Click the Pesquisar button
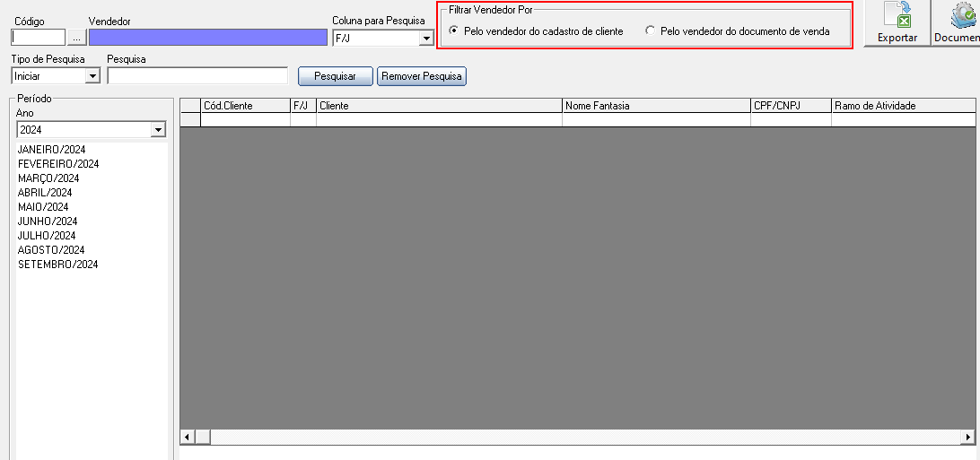Image resolution: width=980 pixels, height=460 pixels. click(335, 76)
